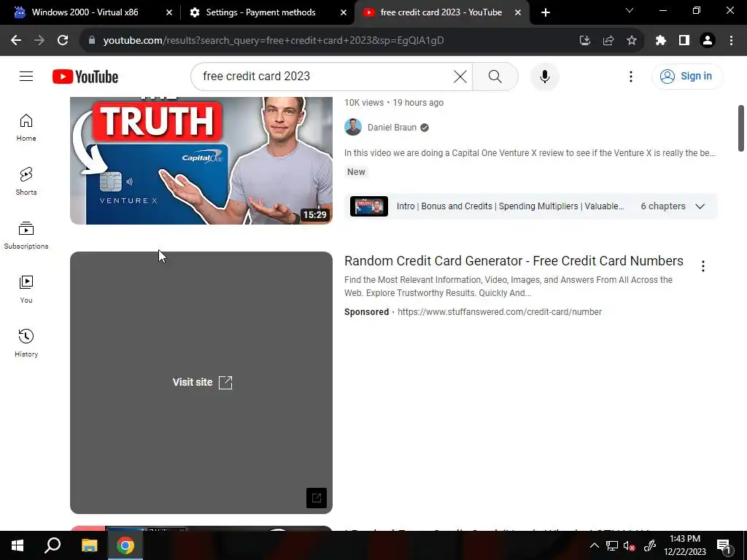Open History in the sidebar
The width and height of the screenshot is (747, 560).
point(26,343)
